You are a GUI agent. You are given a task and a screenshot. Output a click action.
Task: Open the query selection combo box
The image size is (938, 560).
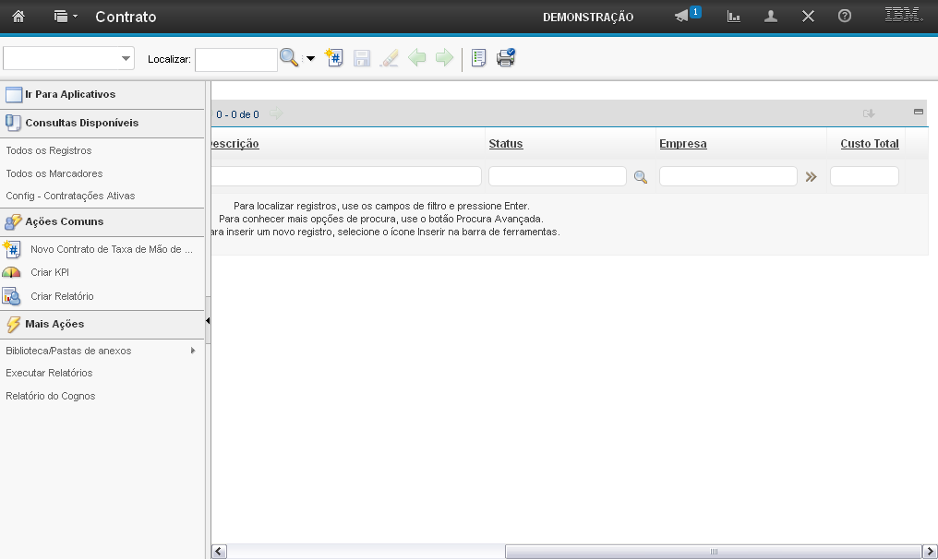coord(69,58)
